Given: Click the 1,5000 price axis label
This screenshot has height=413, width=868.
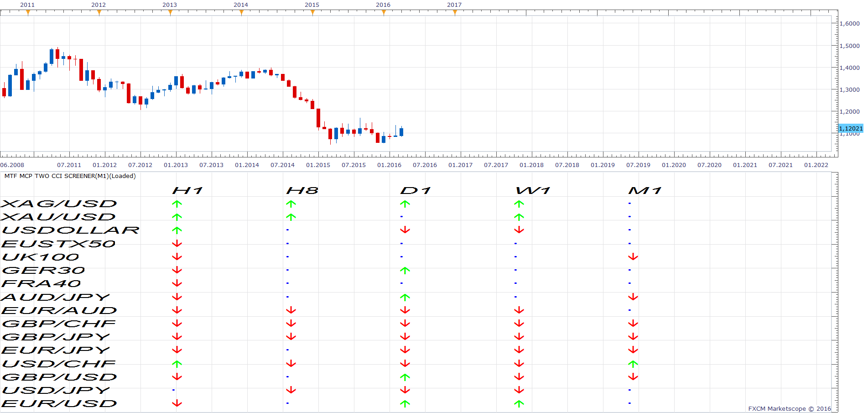Looking at the screenshot, I should tap(850, 46).
